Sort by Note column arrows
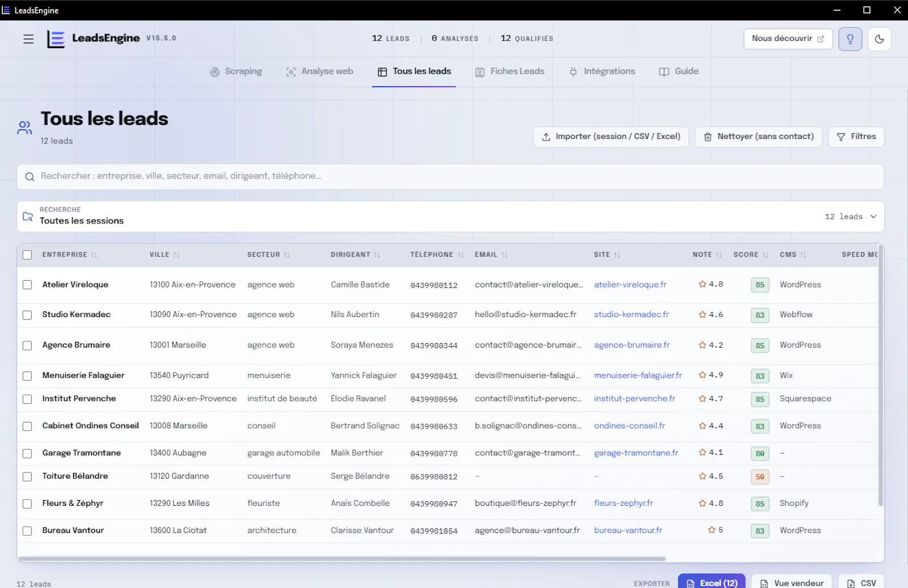 tap(719, 255)
